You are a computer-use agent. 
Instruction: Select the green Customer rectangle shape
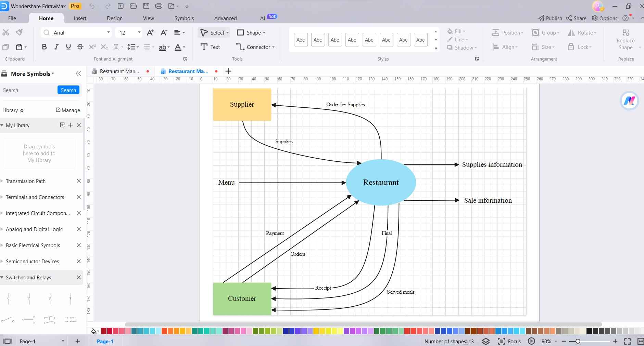click(242, 298)
